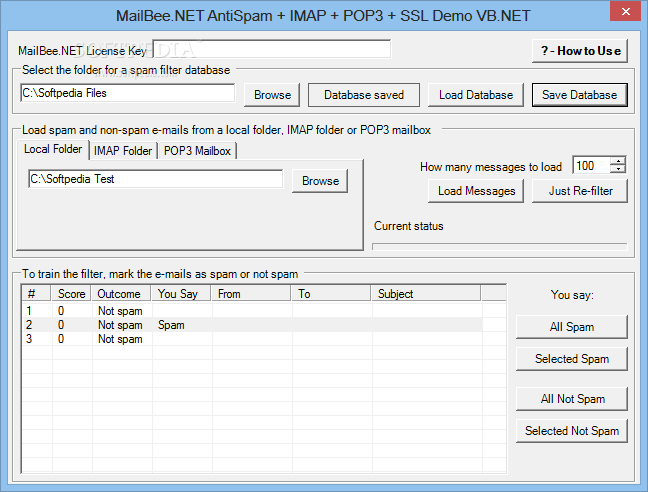The height and width of the screenshot is (492, 648).
Task: Click the Selected Not Spam button
Action: click(572, 431)
